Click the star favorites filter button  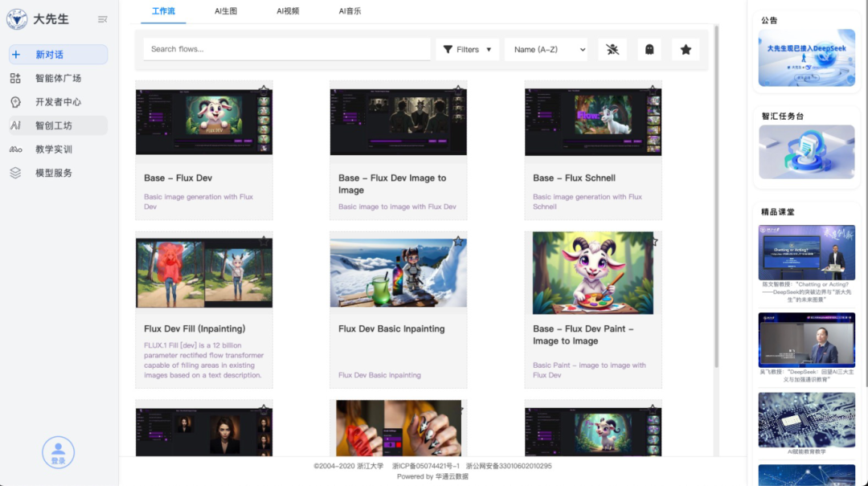click(686, 50)
